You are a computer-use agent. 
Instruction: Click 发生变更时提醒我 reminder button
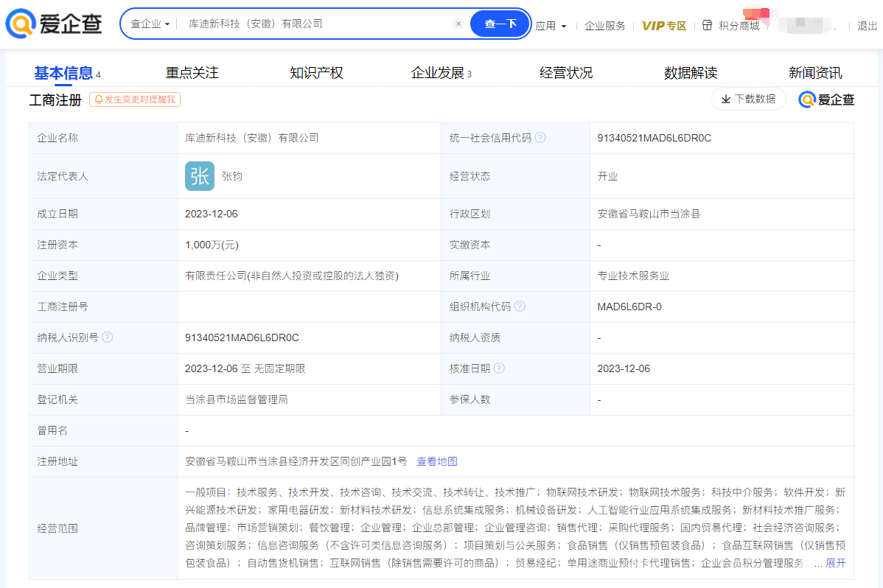pyautogui.click(x=135, y=99)
